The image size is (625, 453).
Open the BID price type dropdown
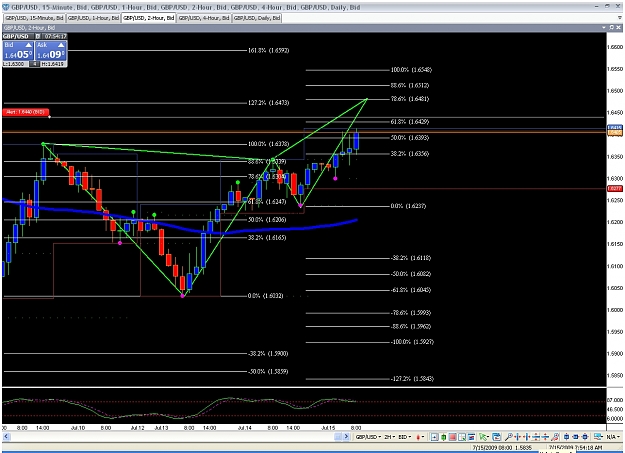tap(405, 437)
